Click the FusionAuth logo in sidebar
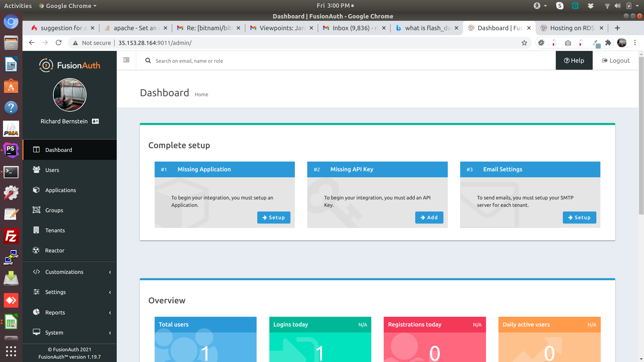 (x=69, y=65)
